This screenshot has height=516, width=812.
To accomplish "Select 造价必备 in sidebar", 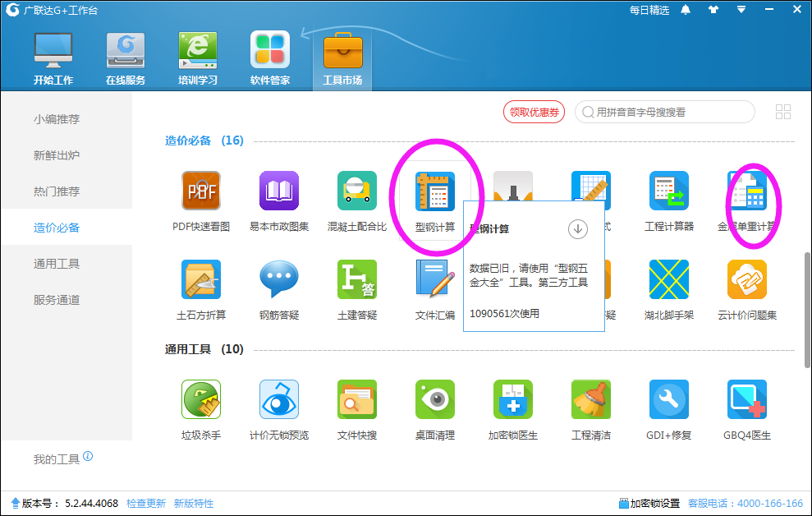I will click(57, 228).
